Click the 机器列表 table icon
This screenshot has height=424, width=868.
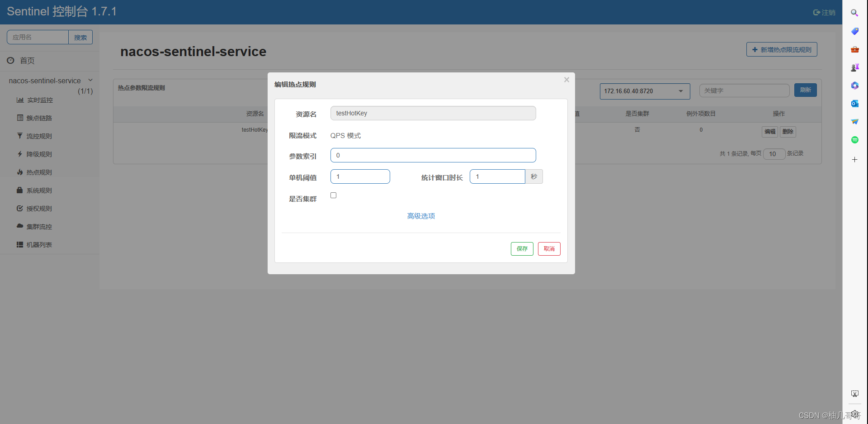(20, 244)
